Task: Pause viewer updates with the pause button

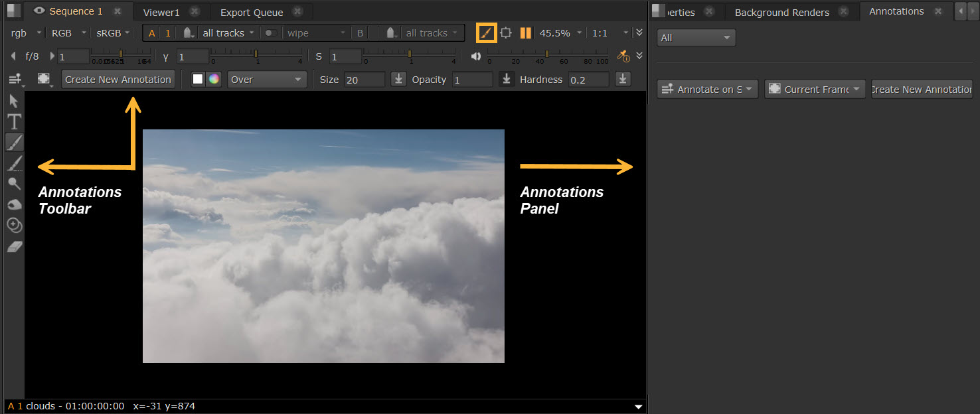Action: click(525, 33)
